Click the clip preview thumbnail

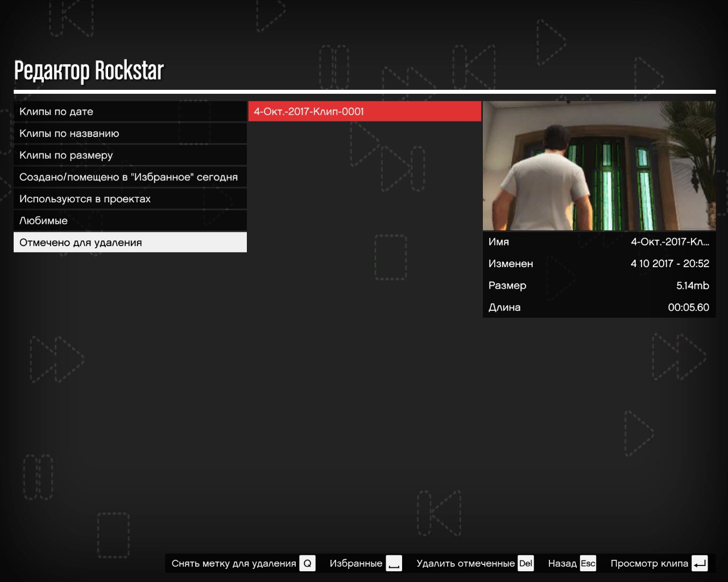point(599,166)
